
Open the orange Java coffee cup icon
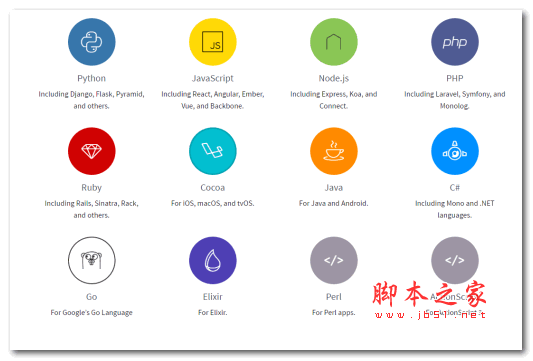tap(333, 151)
